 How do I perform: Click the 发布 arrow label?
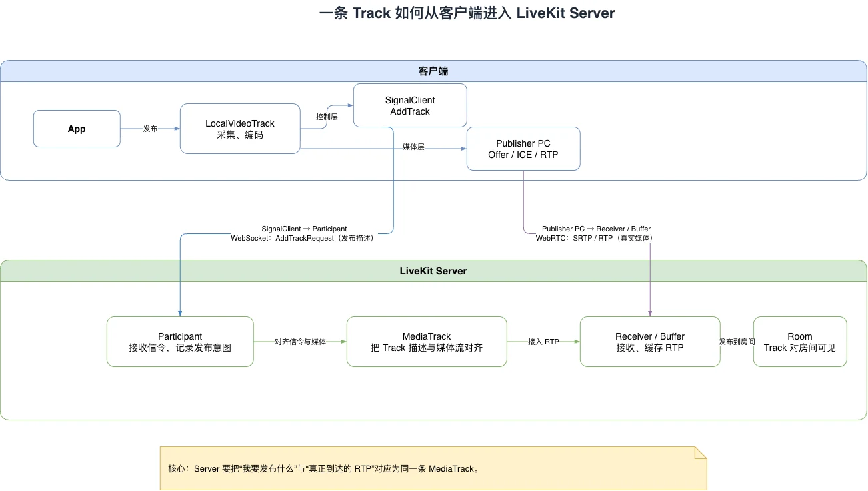[x=150, y=129]
